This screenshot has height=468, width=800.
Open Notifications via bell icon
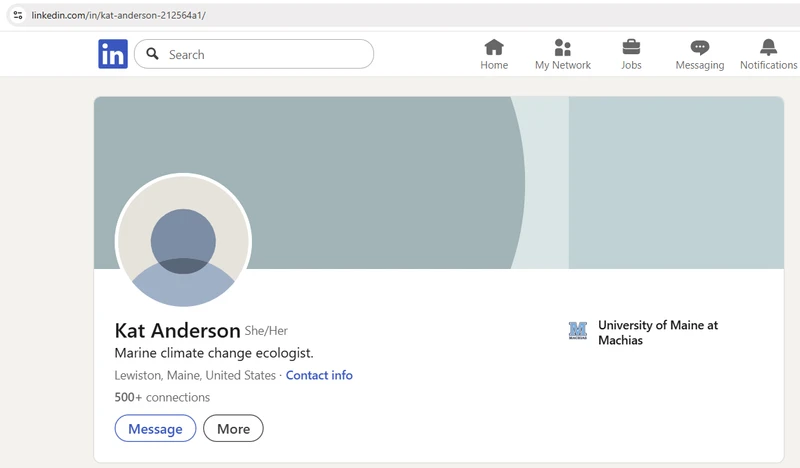click(768, 47)
